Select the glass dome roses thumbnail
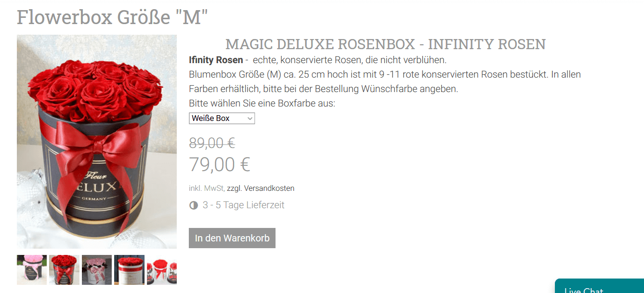 (162, 270)
